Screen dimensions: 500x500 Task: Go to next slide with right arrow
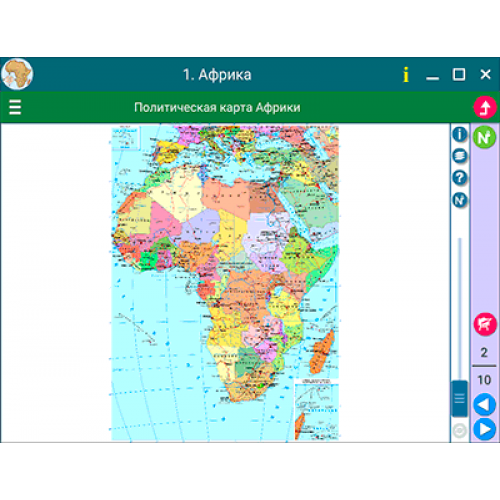[x=484, y=429]
